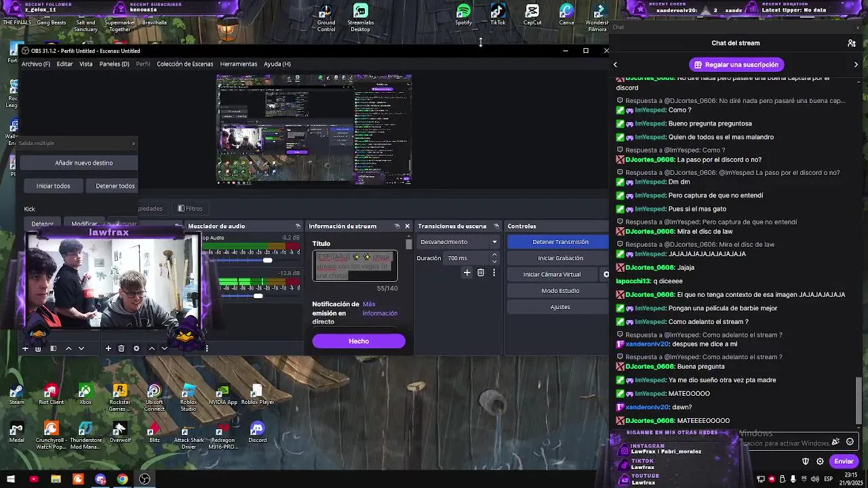Open virtual camera settings gear icon
868x488 pixels.
606,274
